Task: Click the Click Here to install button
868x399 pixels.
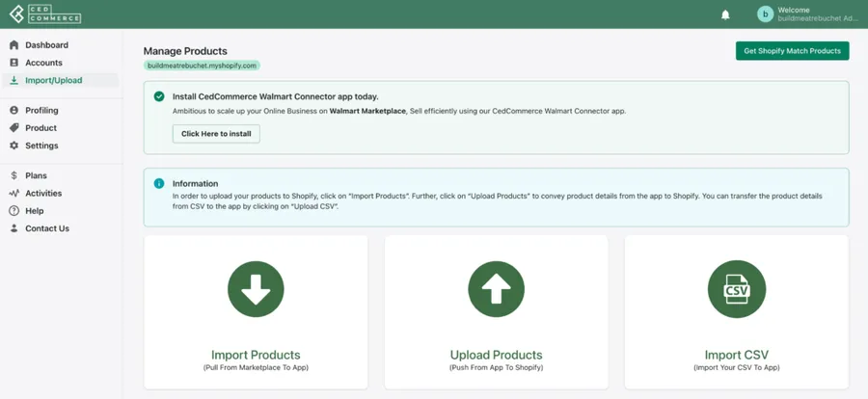Action: (216, 134)
